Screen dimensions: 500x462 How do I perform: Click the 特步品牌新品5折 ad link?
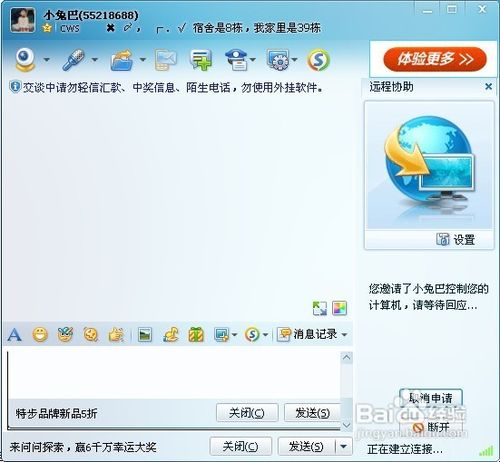pos(56,414)
